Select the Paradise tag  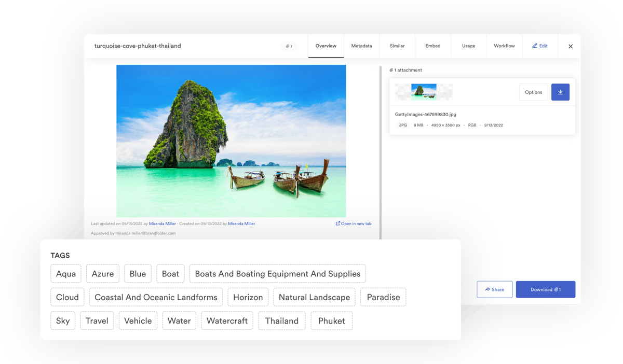click(383, 297)
